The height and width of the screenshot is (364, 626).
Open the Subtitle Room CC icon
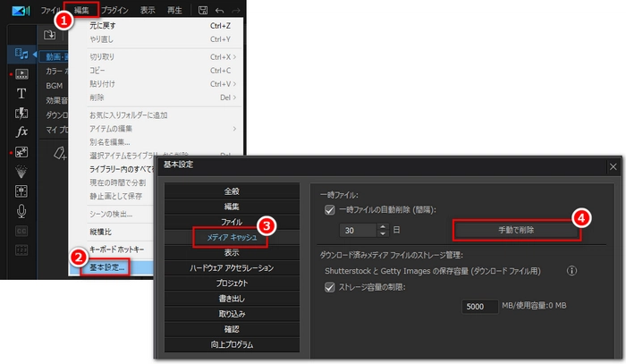21,231
